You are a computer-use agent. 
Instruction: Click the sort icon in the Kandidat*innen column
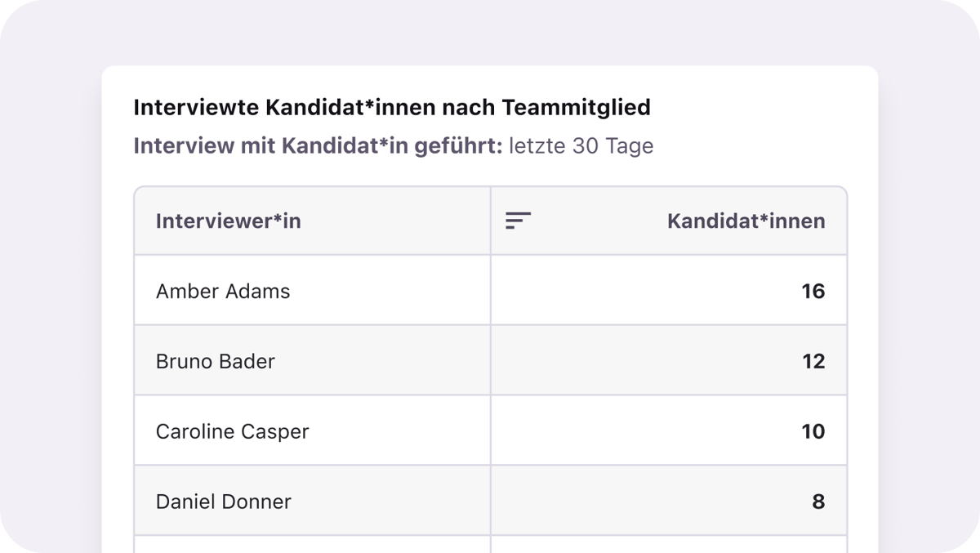518,221
